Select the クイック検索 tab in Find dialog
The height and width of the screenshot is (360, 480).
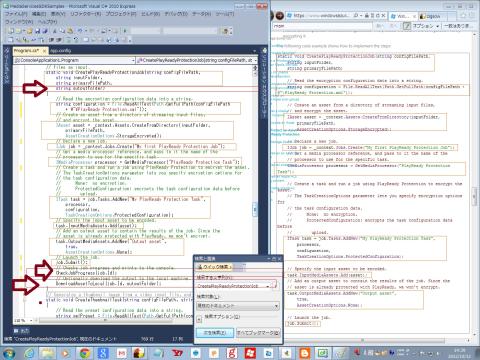coord(214,267)
